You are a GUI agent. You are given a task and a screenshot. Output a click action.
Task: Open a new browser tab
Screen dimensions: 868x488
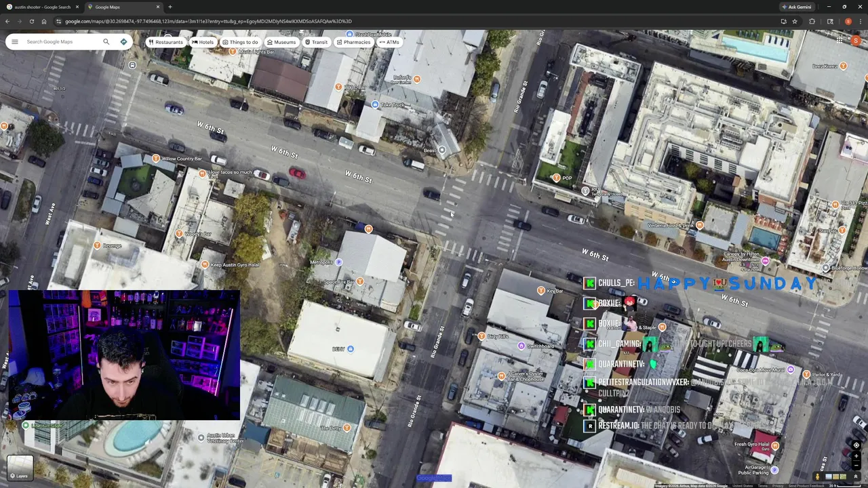(x=170, y=7)
